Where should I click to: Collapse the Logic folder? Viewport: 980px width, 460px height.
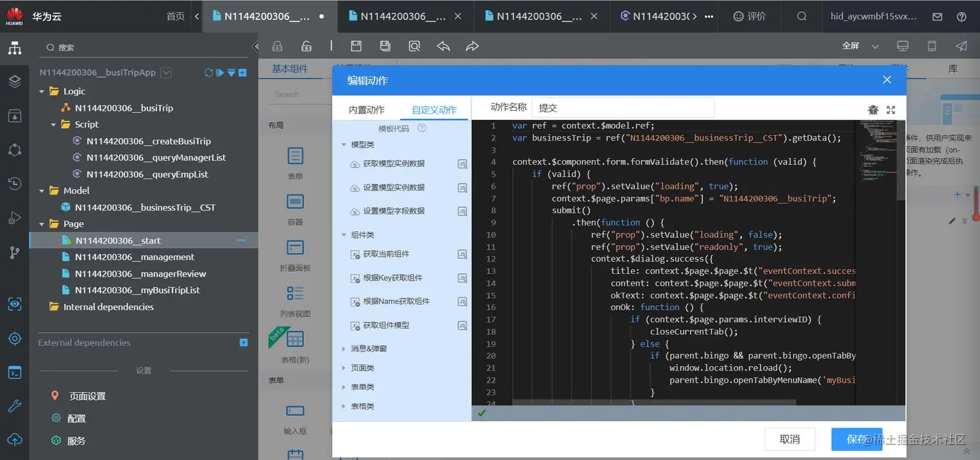41,91
